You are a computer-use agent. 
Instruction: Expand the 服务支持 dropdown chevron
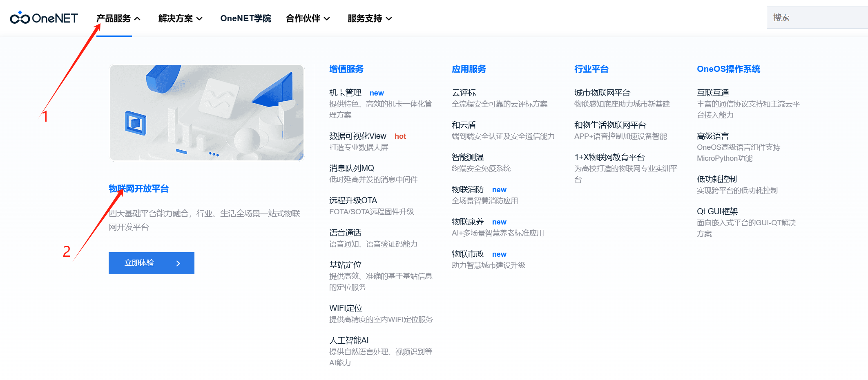point(389,18)
